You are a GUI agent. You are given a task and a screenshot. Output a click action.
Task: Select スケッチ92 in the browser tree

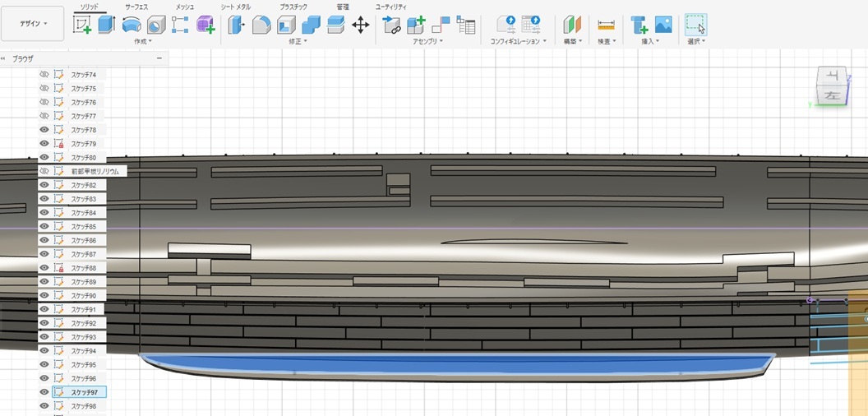tap(83, 323)
